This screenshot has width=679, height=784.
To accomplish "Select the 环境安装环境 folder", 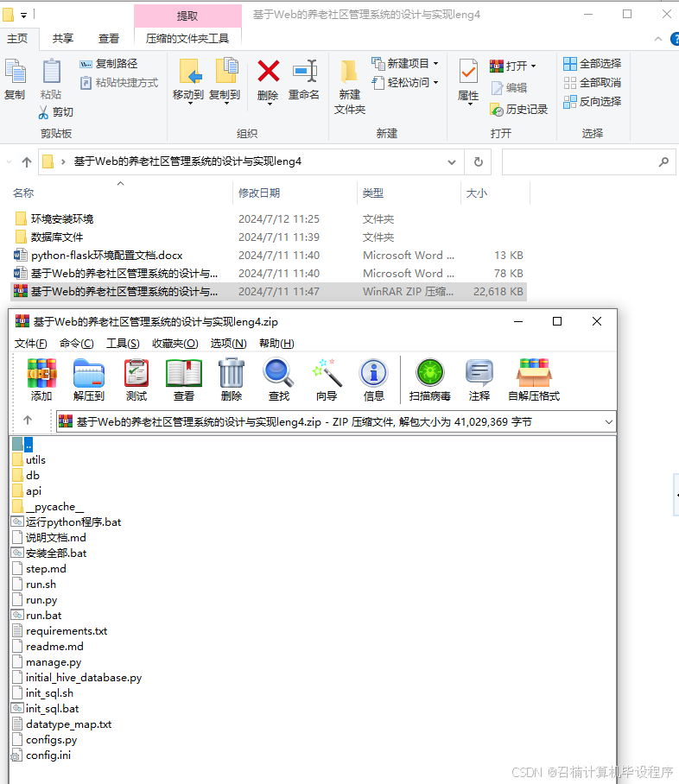I will [268, 219].
